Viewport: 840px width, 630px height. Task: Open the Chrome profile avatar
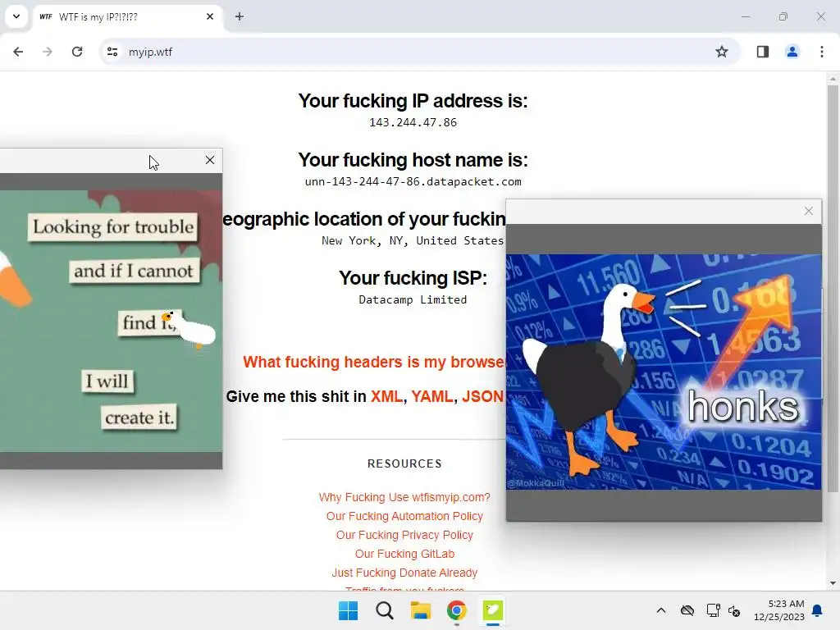pos(792,52)
